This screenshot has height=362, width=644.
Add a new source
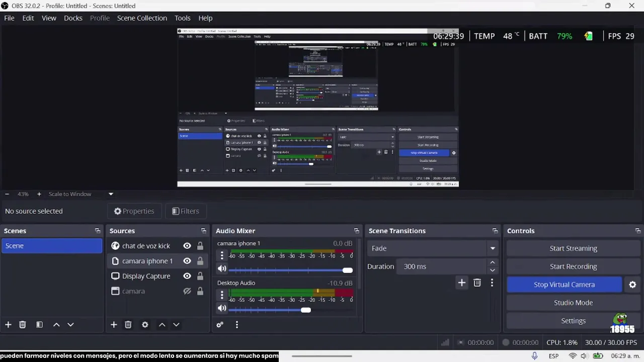tap(114, 325)
